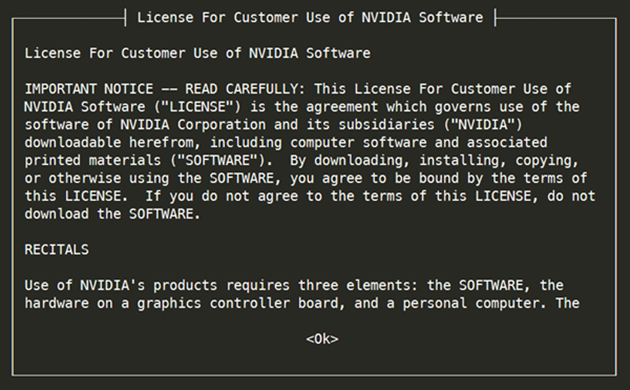Click the quoted term ("NVIDIA")

pos(483,125)
